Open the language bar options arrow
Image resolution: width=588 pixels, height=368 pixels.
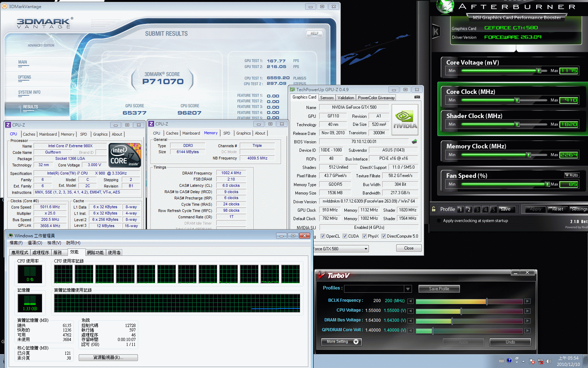pos(517,362)
